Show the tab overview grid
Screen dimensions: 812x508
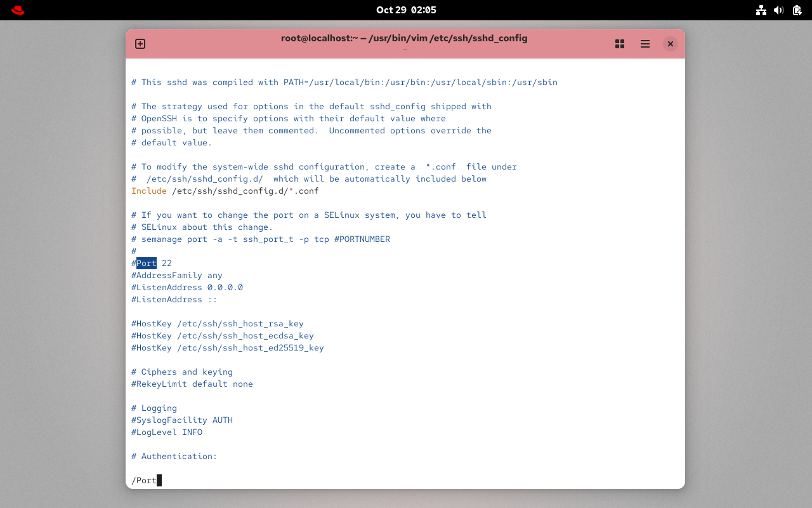(x=619, y=44)
